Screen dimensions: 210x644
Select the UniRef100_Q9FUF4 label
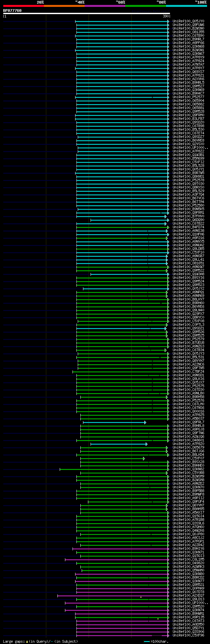(188, 502)
